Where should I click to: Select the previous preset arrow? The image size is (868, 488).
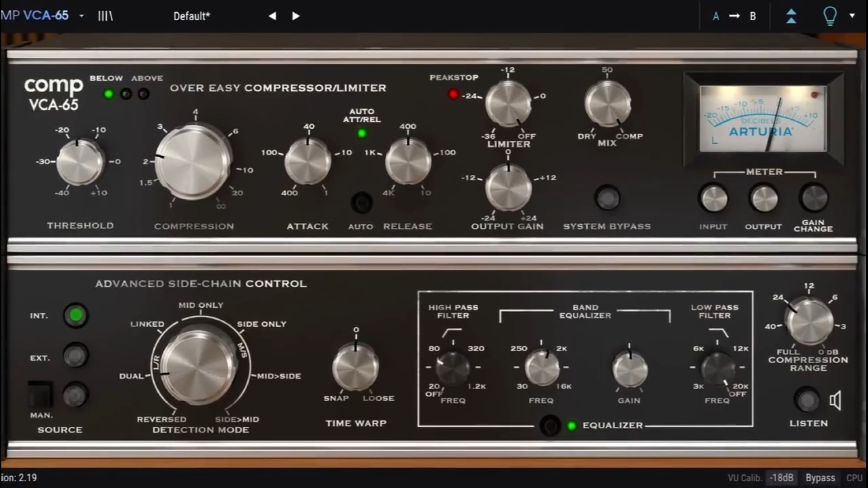point(272,16)
